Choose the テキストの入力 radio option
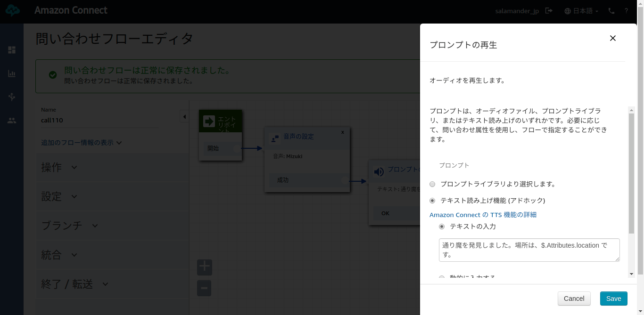Screen dimensions: 644x315 click(442, 226)
